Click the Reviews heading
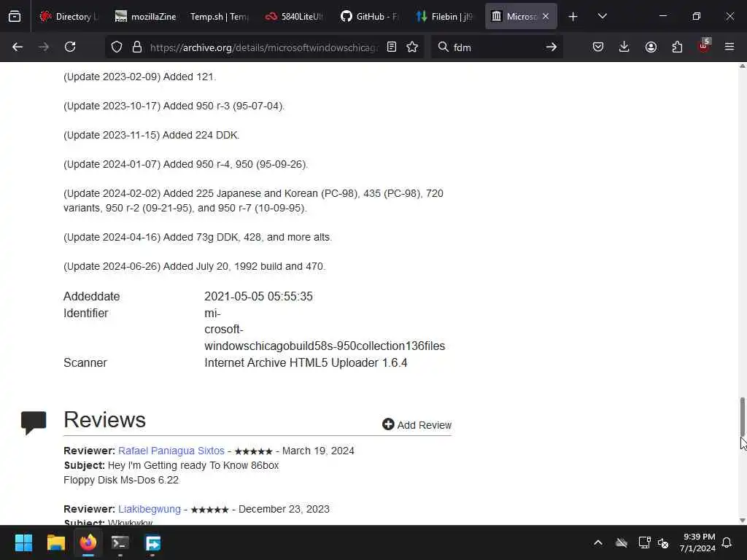Screen dimensions: 747x560 [x=104, y=420]
